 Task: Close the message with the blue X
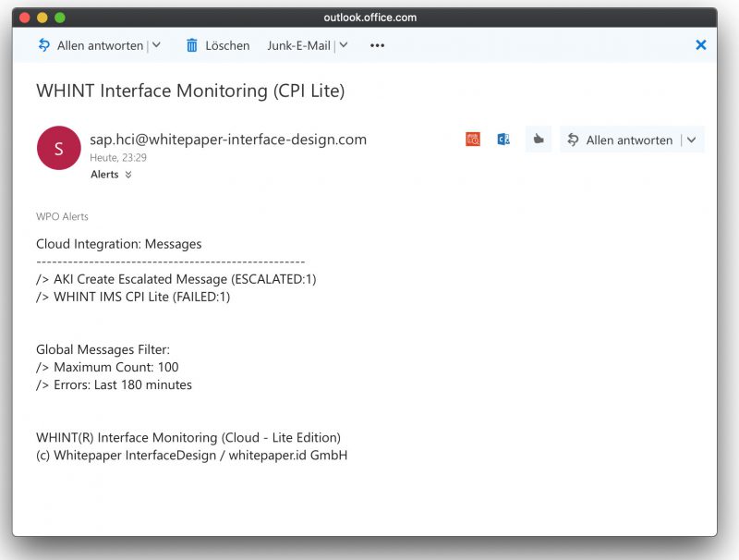point(701,44)
